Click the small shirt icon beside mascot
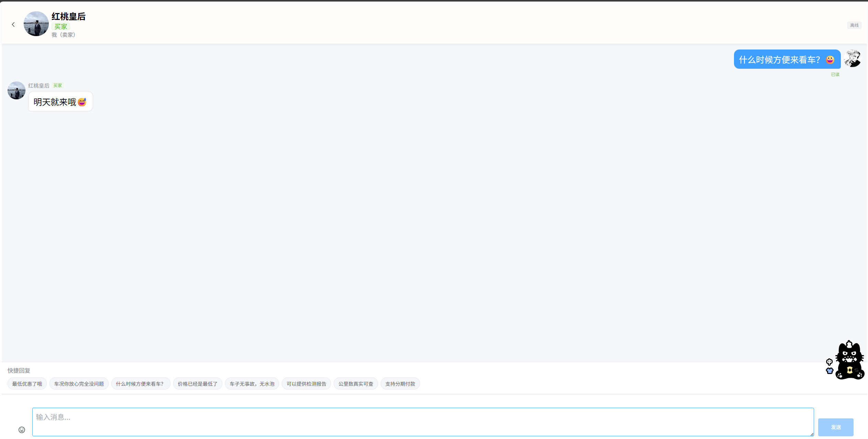 tap(830, 371)
